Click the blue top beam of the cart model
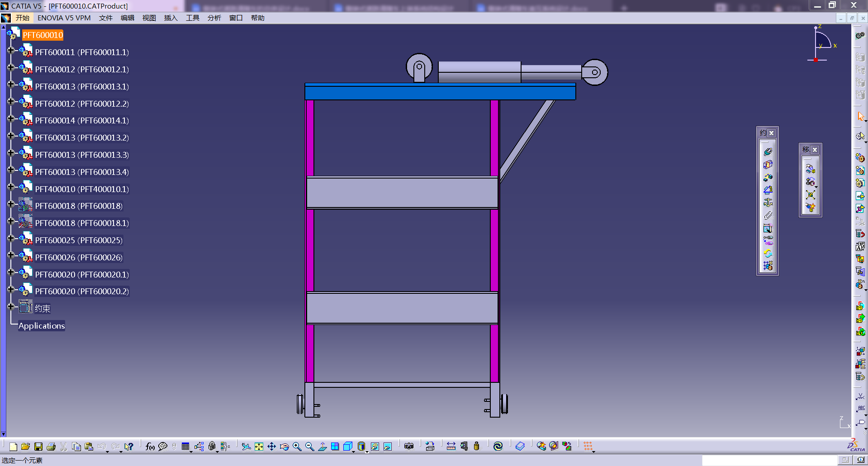The image size is (868, 466). click(440, 92)
